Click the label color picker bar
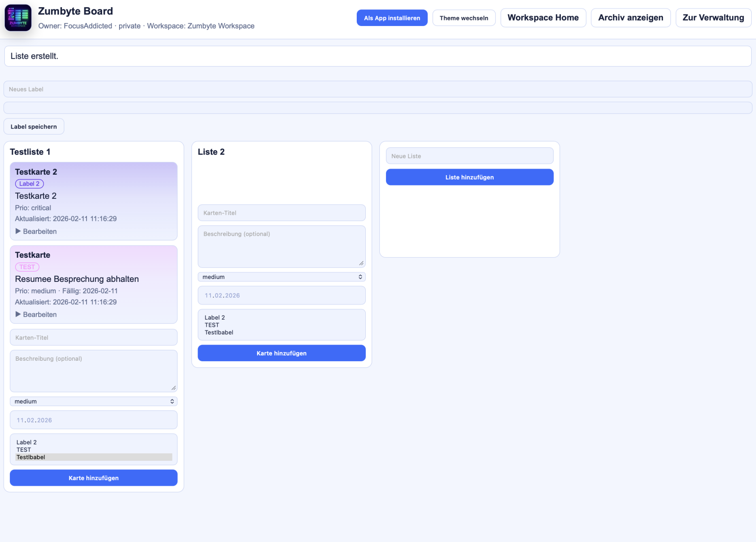Screen dimensions: 756x542 (377, 108)
